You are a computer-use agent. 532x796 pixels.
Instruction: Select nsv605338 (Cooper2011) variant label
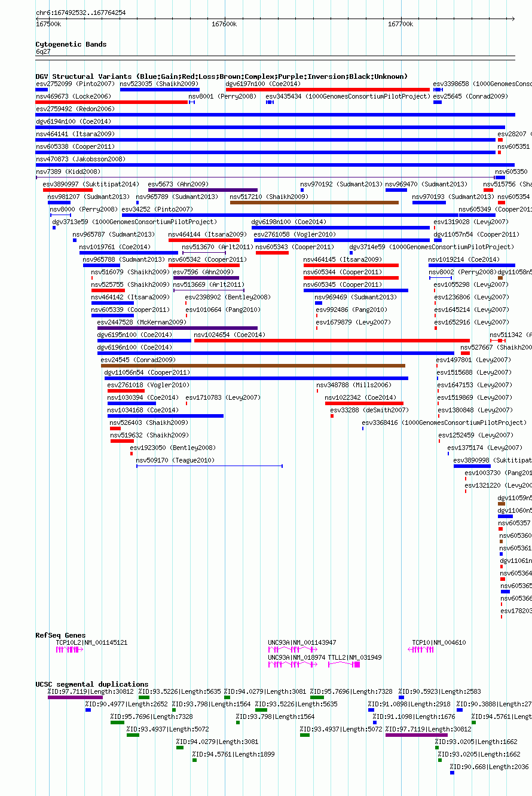(x=75, y=146)
